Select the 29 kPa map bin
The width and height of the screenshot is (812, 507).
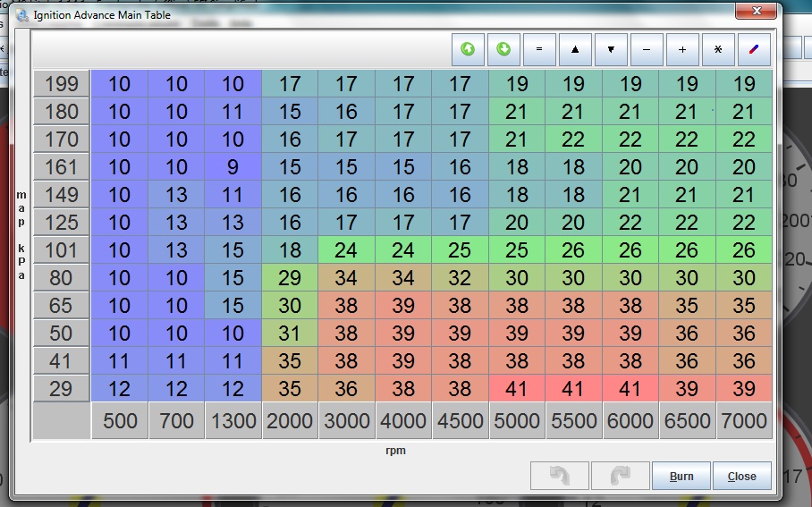(x=61, y=388)
